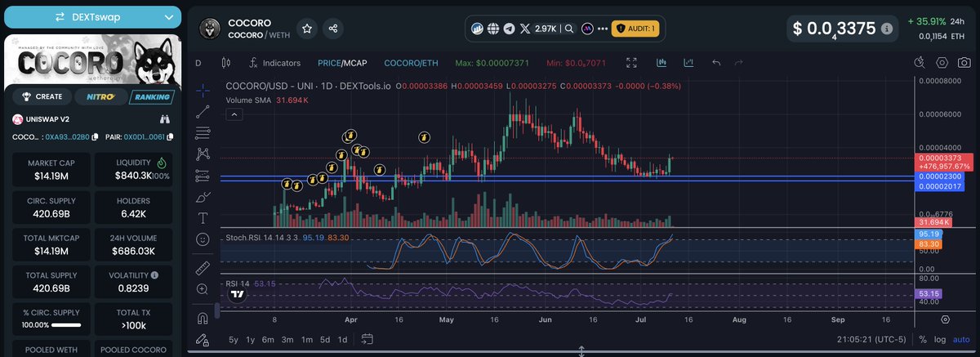
Task: Open the DEXTools chart stats icon
Action: coord(479,28)
